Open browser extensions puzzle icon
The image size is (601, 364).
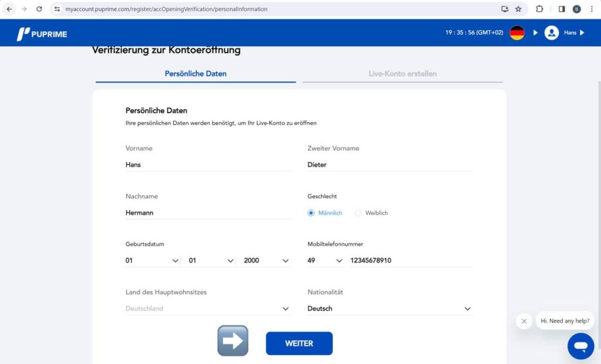pos(539,9)
